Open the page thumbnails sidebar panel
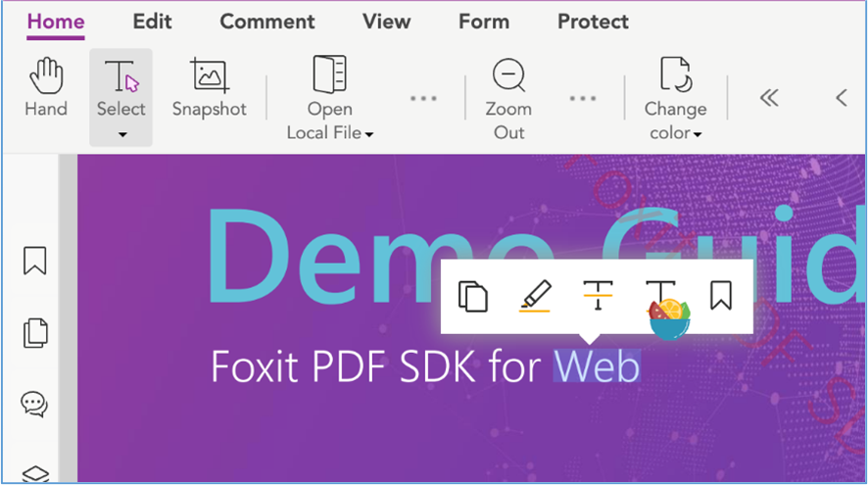The width and height of the screenshot is (868, 485). (35, 333)
